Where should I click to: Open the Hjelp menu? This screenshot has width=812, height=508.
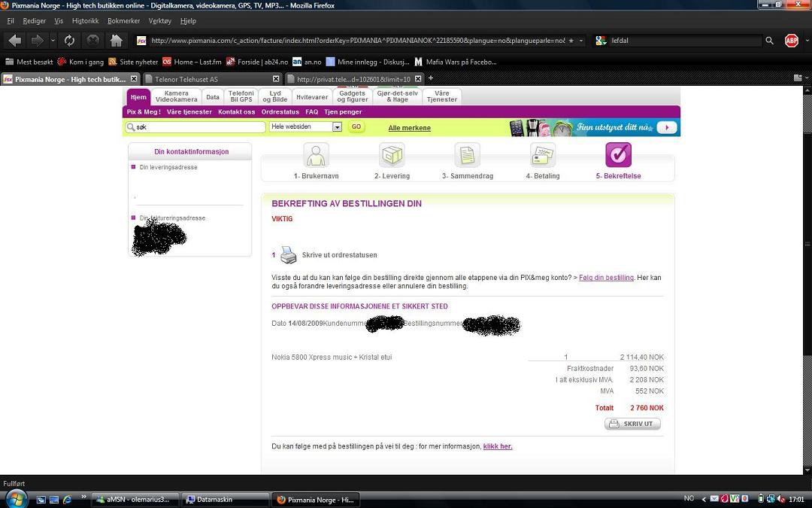(188, 21)
